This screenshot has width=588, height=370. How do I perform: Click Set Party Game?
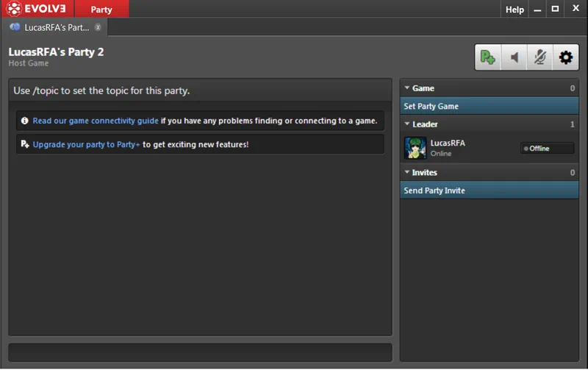point(489,106)
